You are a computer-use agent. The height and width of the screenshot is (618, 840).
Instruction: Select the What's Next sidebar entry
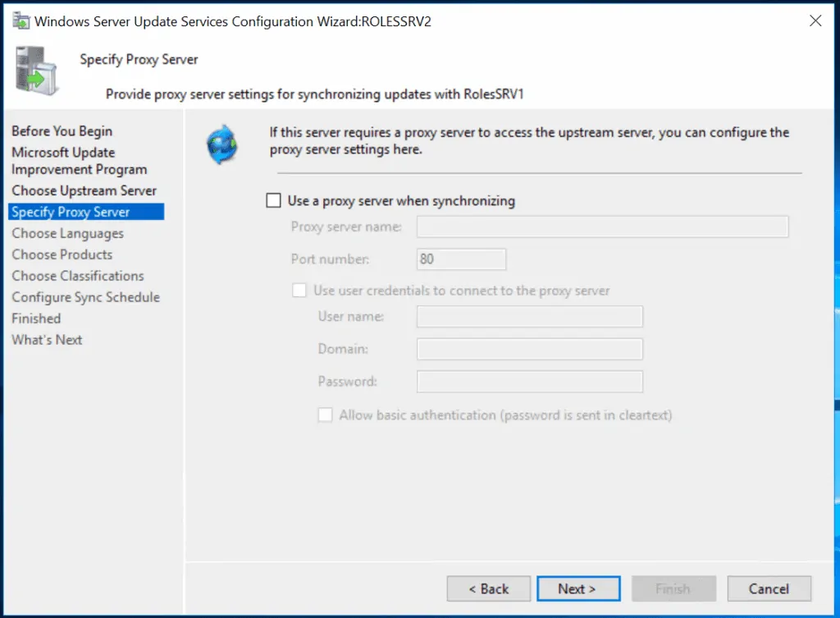47,339
